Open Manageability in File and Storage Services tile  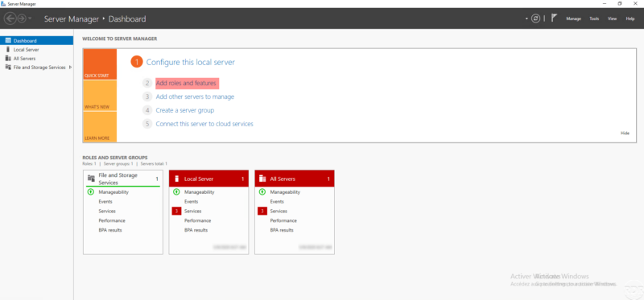click(114, 192)
